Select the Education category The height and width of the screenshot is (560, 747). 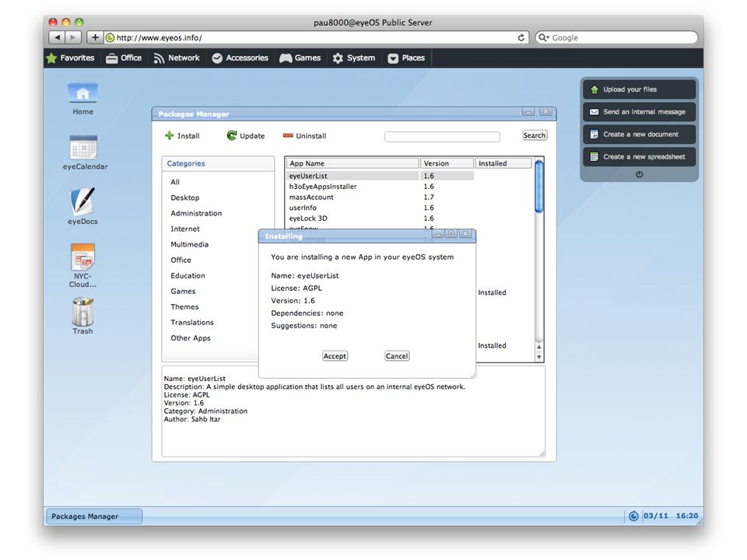188,275
